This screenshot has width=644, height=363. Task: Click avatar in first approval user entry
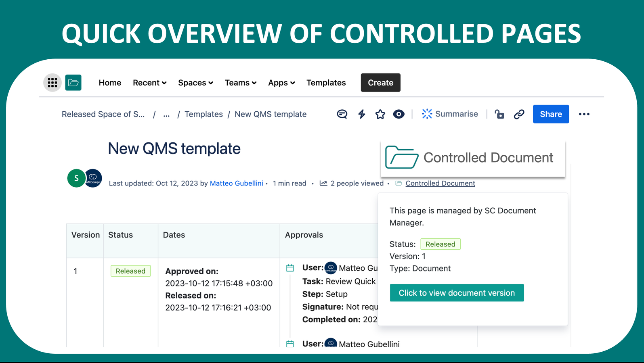point(331,268)
